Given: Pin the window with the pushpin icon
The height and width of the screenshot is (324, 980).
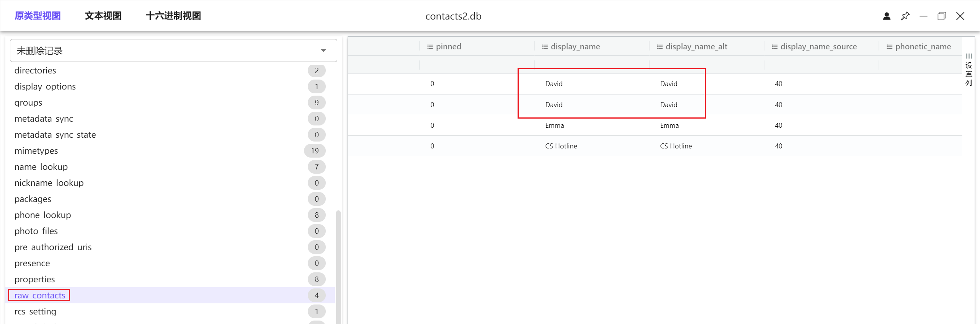Looking at the screenshot, I should [905, 16].
